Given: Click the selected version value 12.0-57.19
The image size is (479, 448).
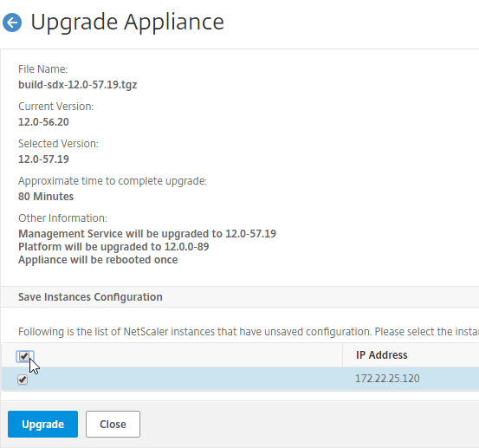Looking at the screenshot, I should coord(43,159).
